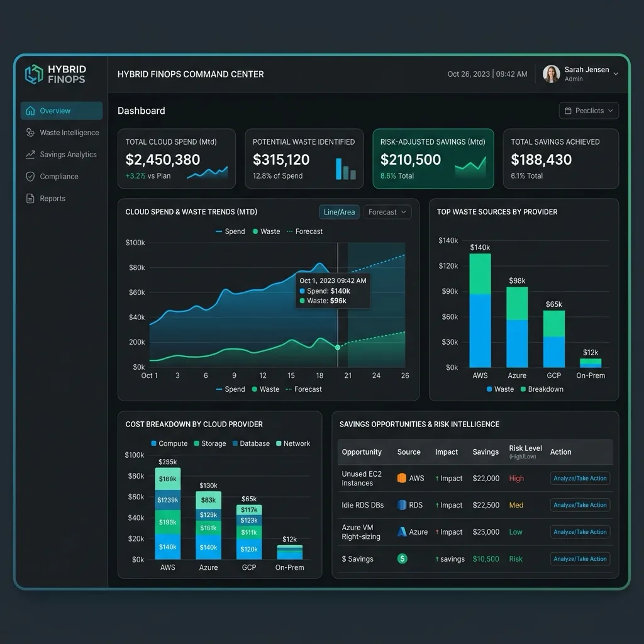Click the Hybrid FinOps logo icon
The image size is (644, 644).
34,74
